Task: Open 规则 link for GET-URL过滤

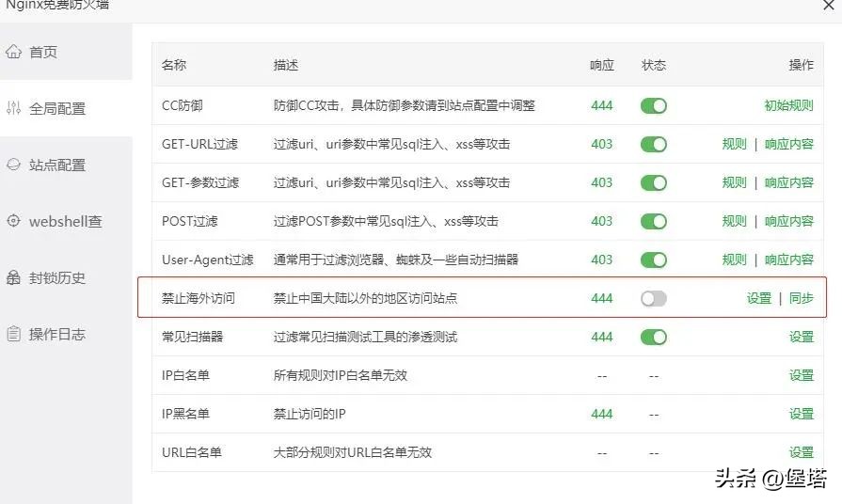Action: tap(734, 144)
